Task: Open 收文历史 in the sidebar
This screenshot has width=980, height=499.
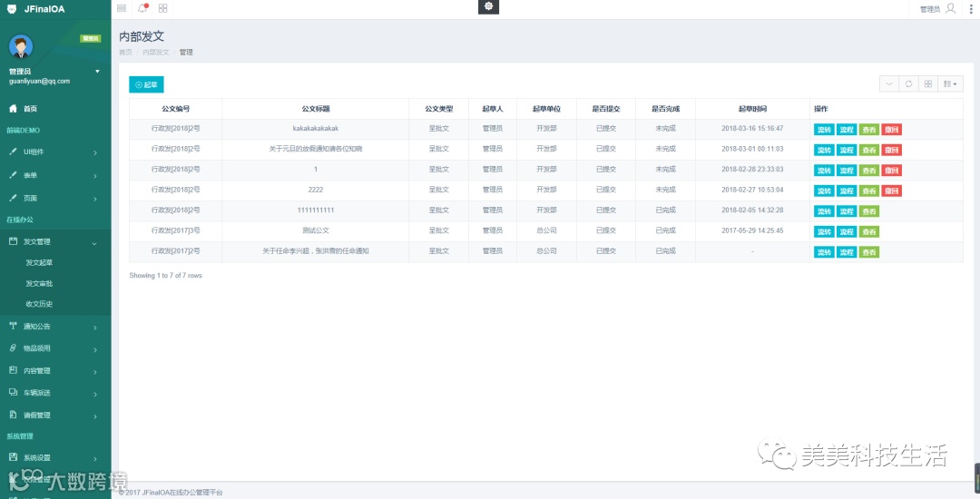Action: 39,304
